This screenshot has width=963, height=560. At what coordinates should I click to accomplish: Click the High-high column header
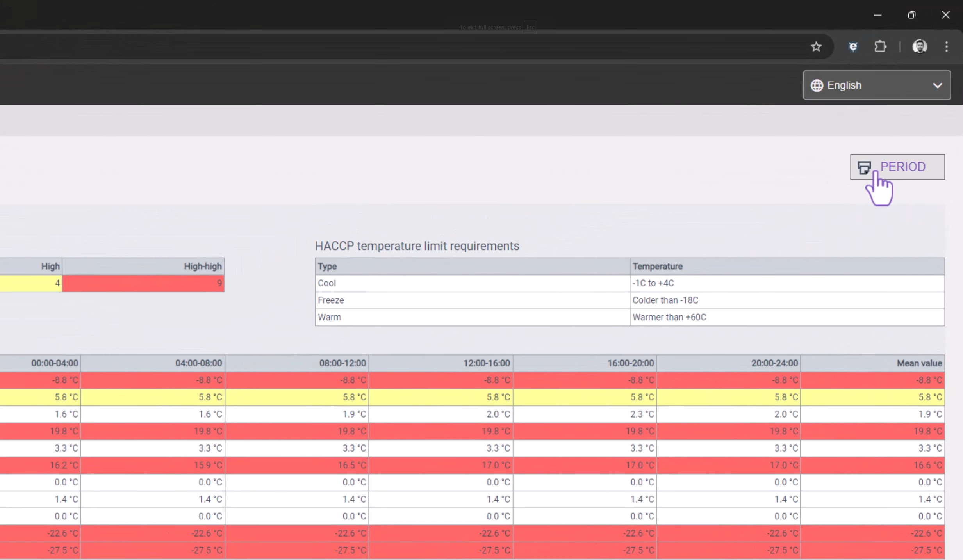(143, 266)
